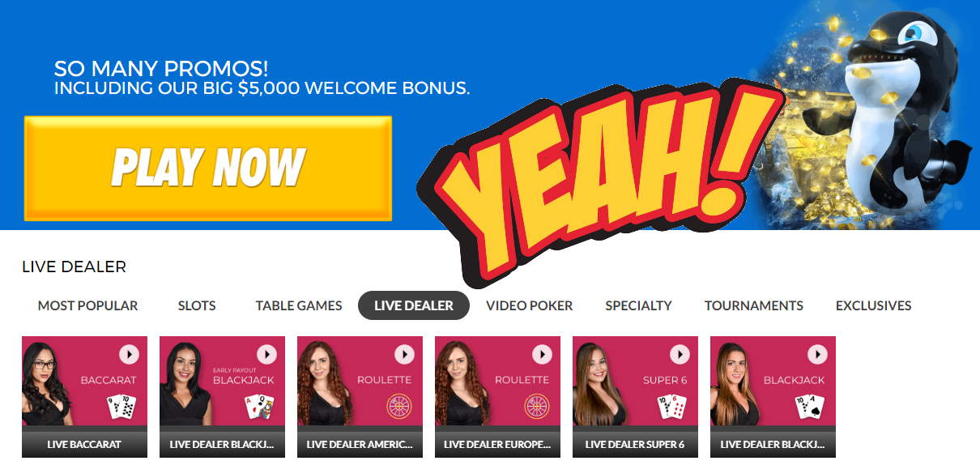Go to the Specialty tab
This screenshot has height=465, width=980.
coord(639,305)
